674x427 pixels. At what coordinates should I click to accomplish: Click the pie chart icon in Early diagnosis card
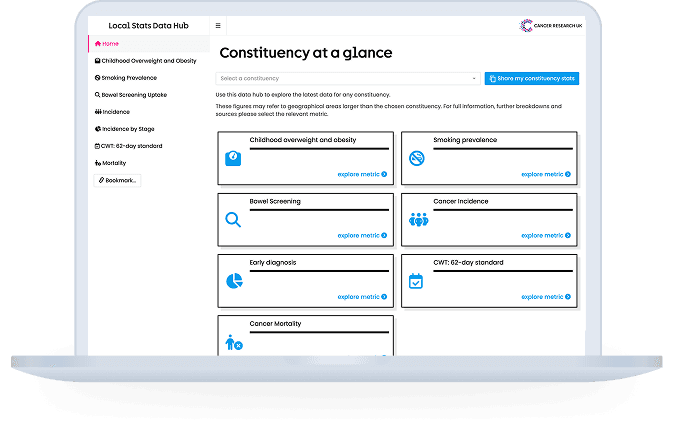[x=234, y=281]
